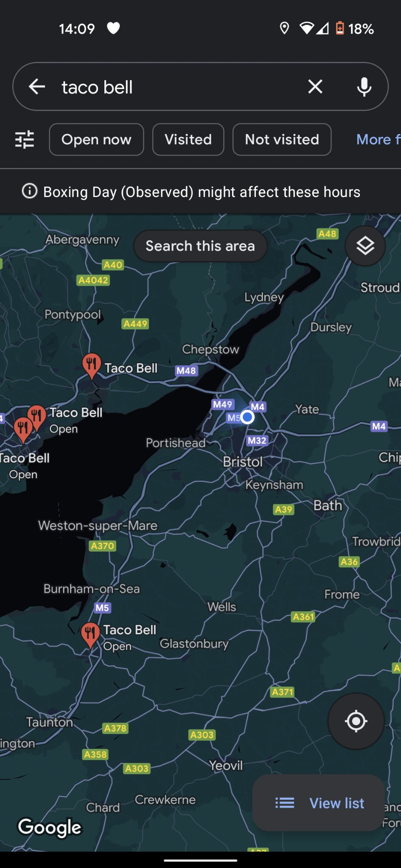Open the More filters link
Viewport: 401px width, 868px height.
(379, 139)
